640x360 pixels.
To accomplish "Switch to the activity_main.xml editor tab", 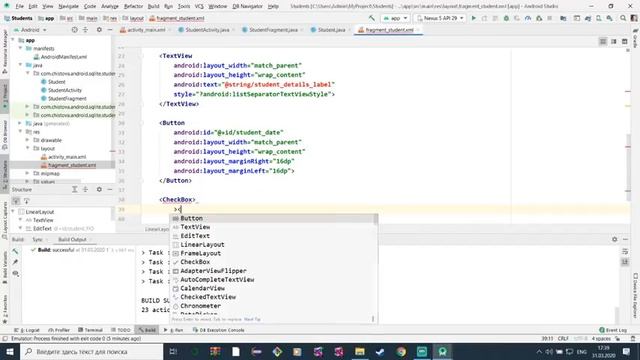I will tap(146, 30).
